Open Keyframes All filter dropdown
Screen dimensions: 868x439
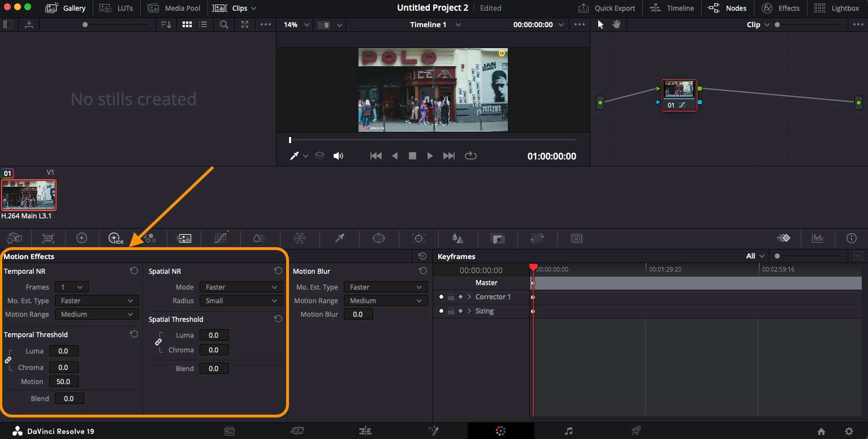(x=755, y=256)
